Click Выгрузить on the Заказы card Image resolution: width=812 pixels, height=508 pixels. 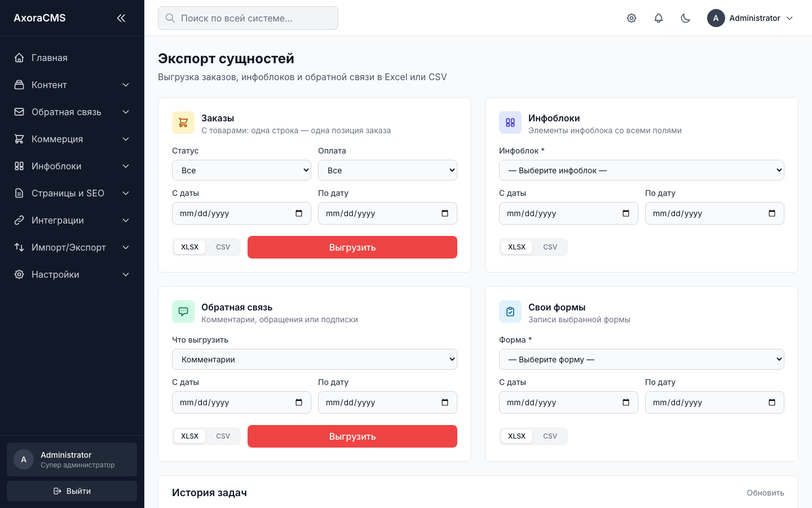tap(352, 247)
